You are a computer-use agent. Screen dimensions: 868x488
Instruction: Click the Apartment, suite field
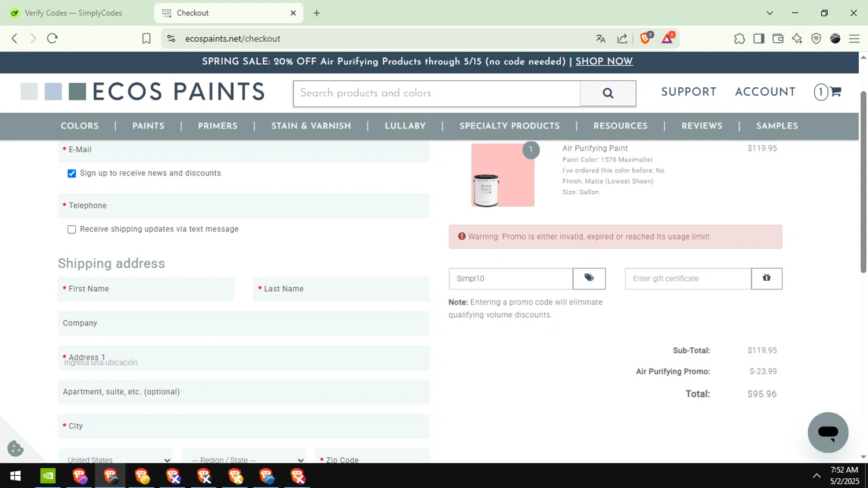tap(244, 392)
